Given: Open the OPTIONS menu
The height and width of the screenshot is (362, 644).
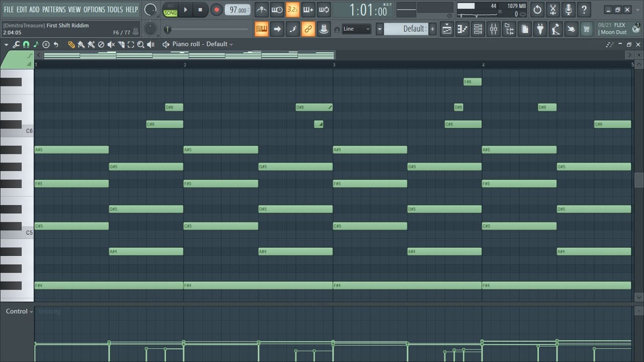Looking at the screenshot, I should (94, 10).
